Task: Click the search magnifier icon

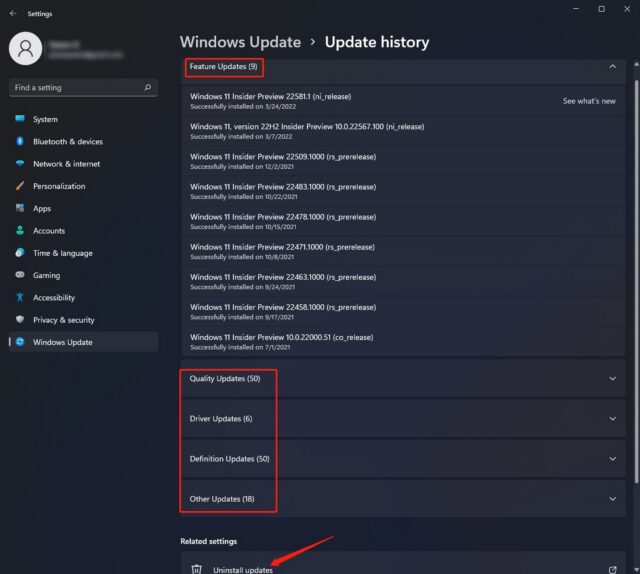Action: coord(148,87)
